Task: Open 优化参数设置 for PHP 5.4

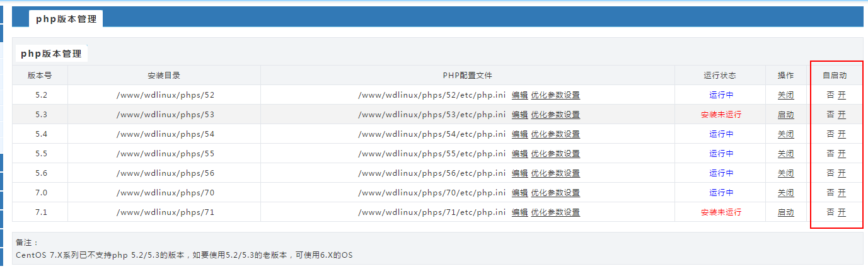Action: tap(555, 134)
